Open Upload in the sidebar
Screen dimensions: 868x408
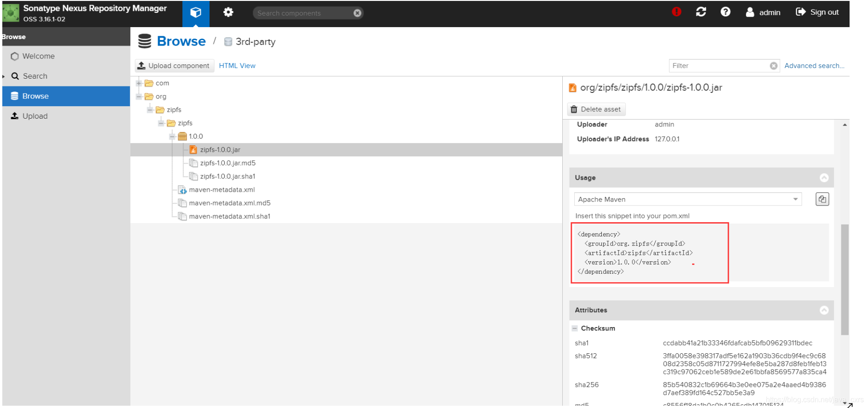pyautogui.click(x=66, y=116)
